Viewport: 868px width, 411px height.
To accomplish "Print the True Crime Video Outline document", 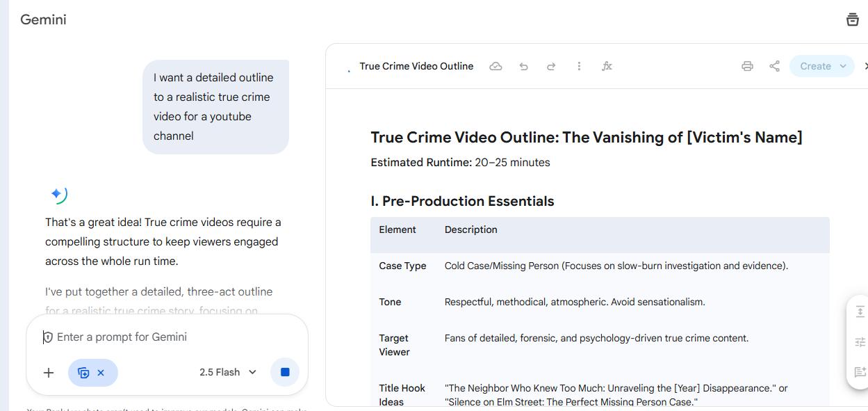I will 747,65.
